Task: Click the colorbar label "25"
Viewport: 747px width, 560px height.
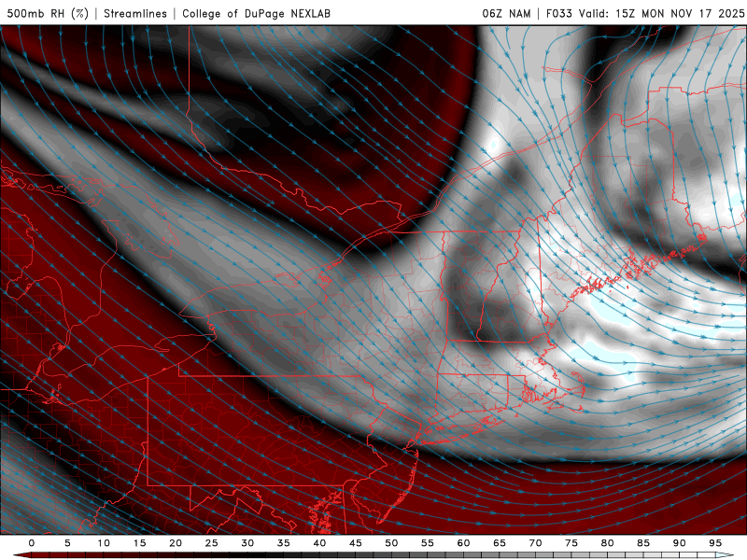Action: pyautogui.click(x=212, y=543)
